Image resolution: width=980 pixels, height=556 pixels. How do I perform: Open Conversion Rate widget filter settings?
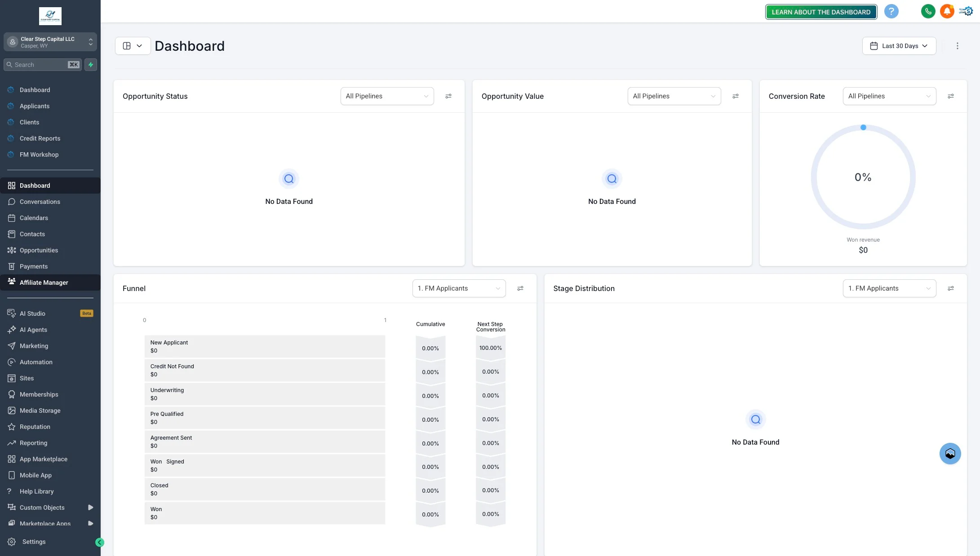[x=951, y=96]
